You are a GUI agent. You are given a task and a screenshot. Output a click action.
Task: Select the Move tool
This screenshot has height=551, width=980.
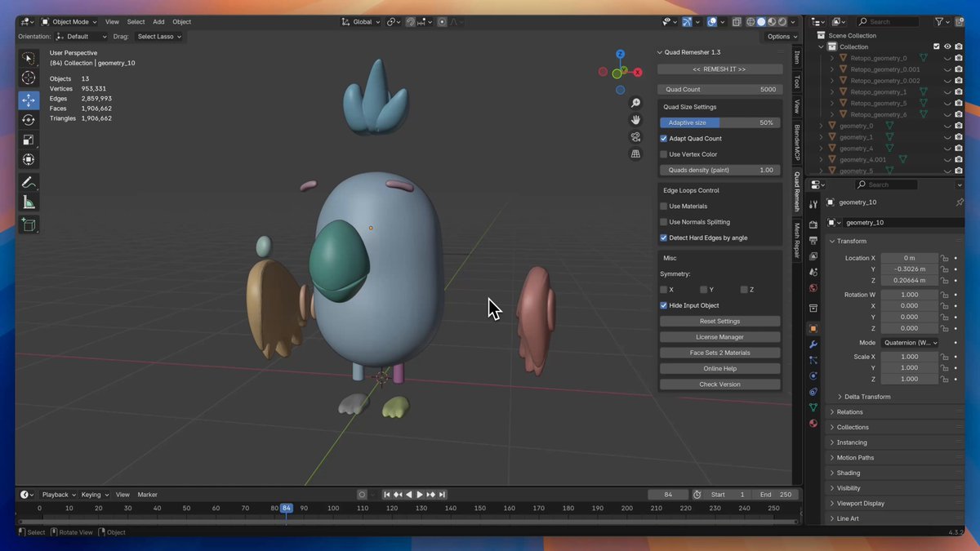(29, 100)
